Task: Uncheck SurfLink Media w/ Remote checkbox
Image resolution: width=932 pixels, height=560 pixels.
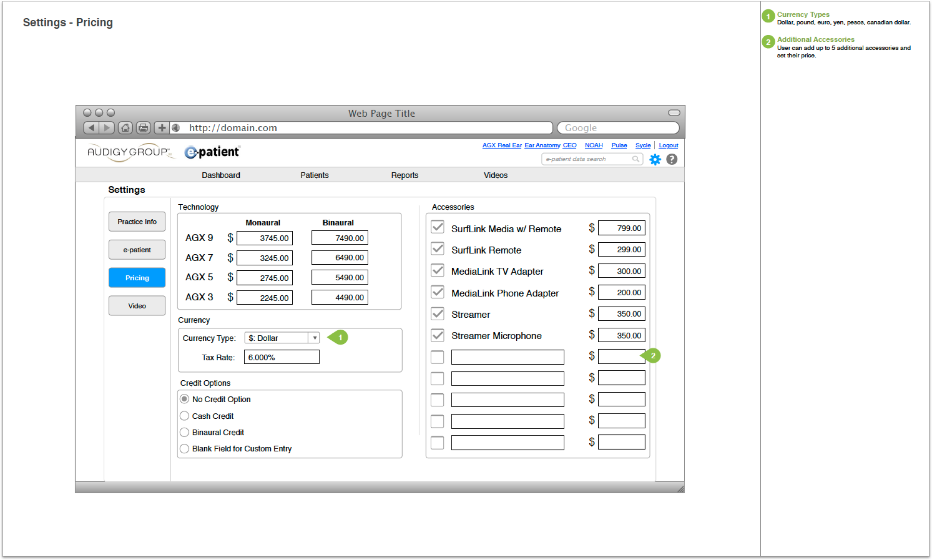Action: (x=437, y=227)
